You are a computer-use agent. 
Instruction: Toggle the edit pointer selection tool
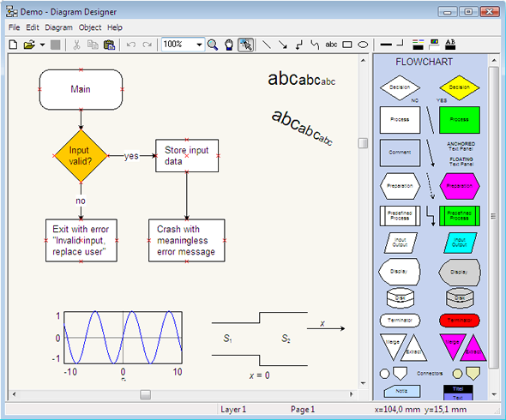pos(245,45)
